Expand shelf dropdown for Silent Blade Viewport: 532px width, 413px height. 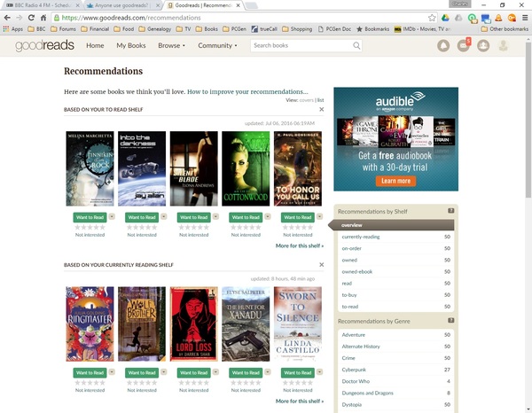(x=215, y=216)
